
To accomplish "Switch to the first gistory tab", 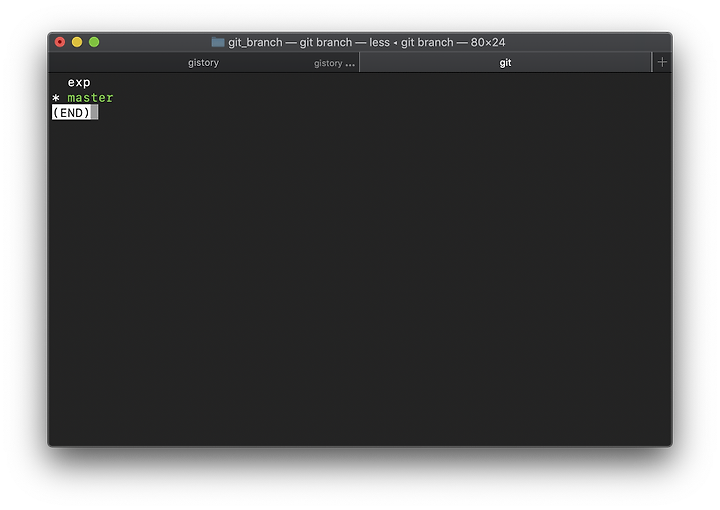I will [203, 62].
